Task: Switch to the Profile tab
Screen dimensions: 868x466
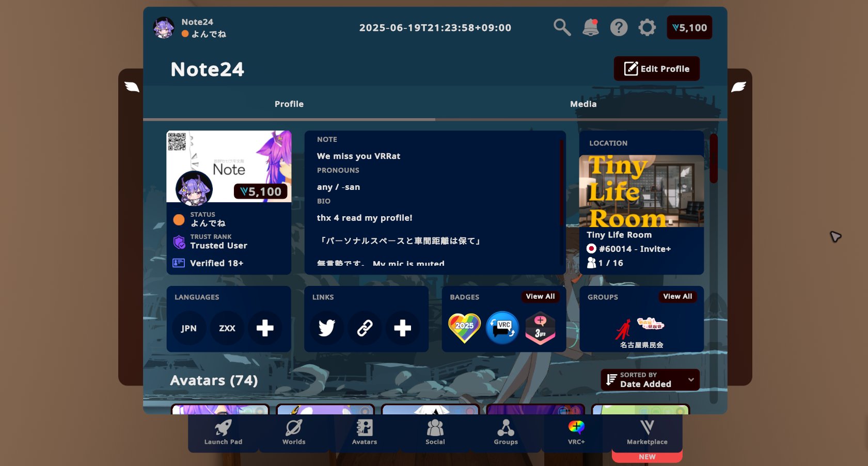Action: (x=289, y=104)
